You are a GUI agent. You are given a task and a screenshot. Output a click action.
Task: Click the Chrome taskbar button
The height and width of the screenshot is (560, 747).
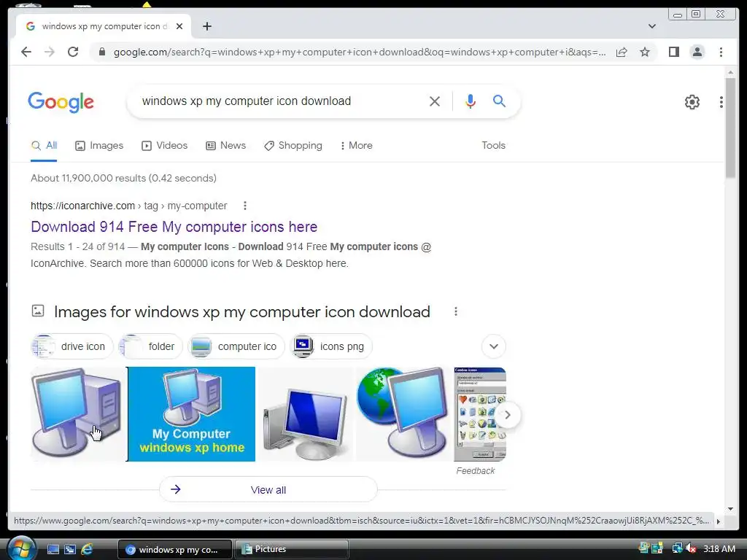(174, 549)
